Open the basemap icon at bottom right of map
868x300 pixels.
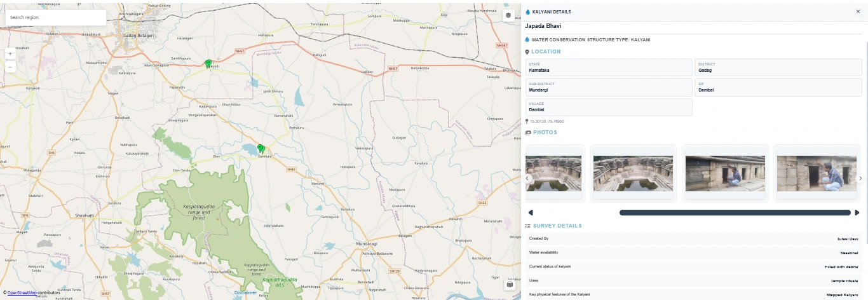509,285
